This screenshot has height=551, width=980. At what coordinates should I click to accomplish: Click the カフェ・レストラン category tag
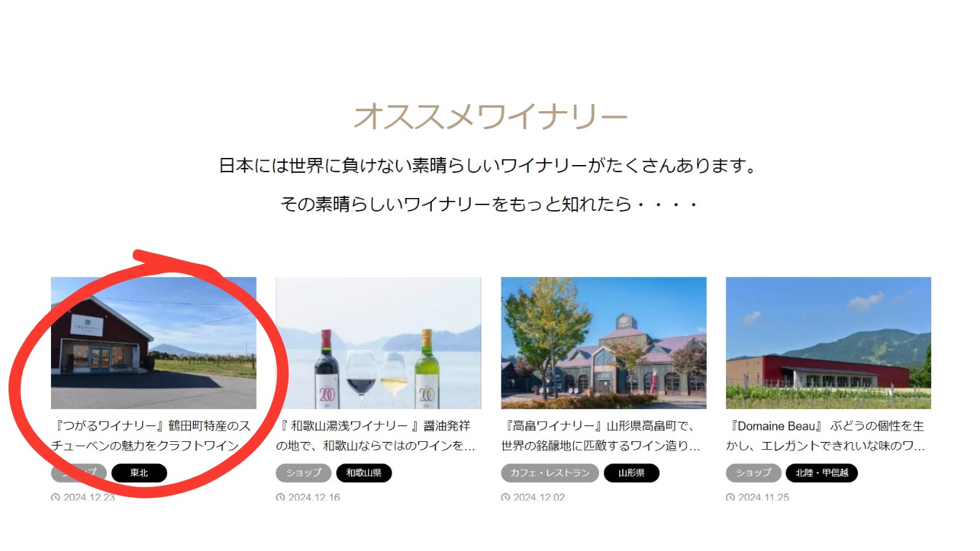[550, 473]
